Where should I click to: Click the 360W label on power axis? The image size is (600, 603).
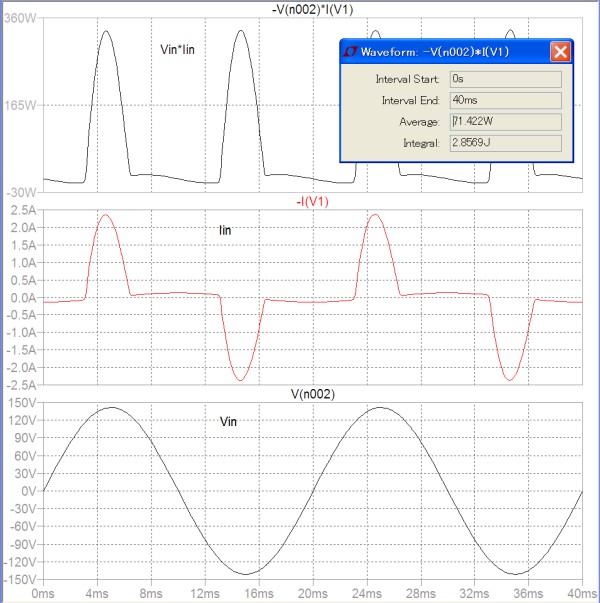pos(21,19)
